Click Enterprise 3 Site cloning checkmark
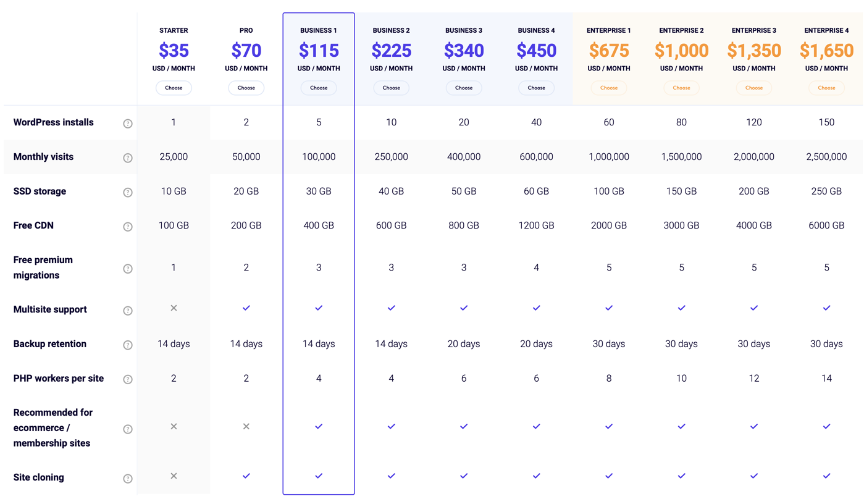This screenshot has width=864, height=504. coord(754,476)
